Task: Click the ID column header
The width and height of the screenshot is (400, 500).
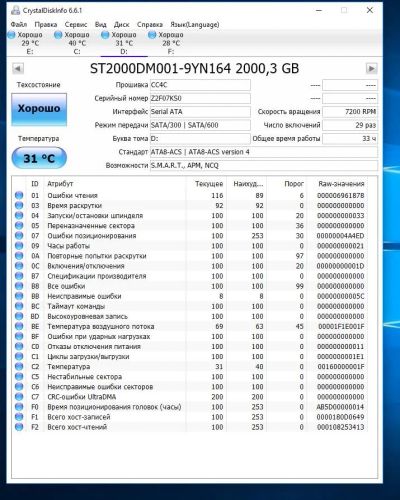Action: [x=35, y=184]
